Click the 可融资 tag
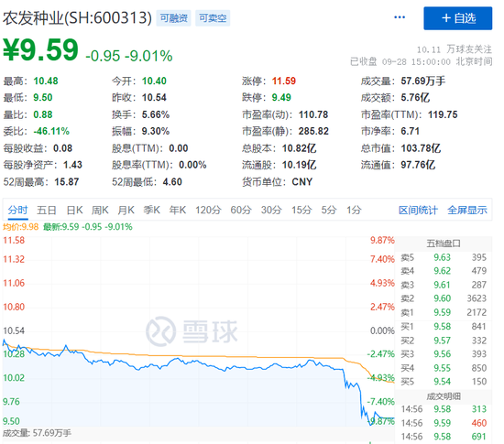 click(173, 18)
